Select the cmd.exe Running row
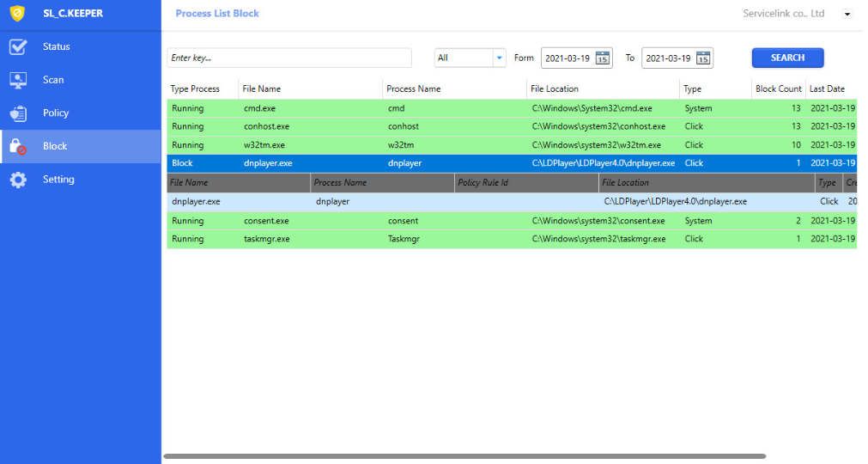The height and width of the screenshot is (464, 868). tap(343, 109)
